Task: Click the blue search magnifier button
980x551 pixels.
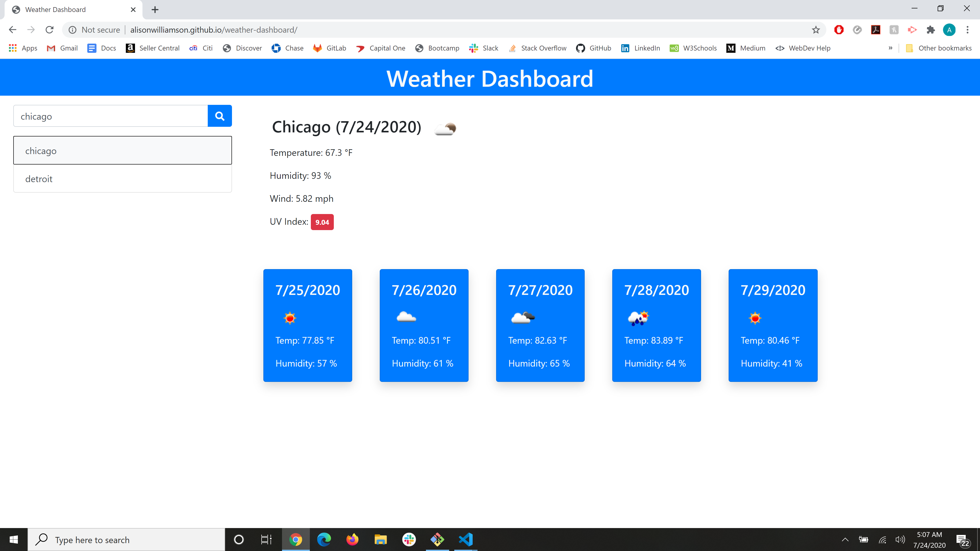Action: tap(219, 116)
